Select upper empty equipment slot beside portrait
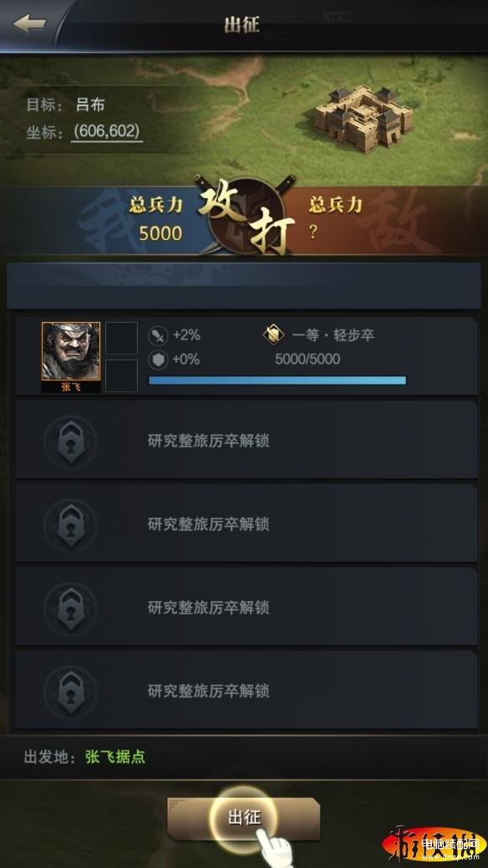The image size is (488, 868). pyautogui.click(x=121, y=338)
